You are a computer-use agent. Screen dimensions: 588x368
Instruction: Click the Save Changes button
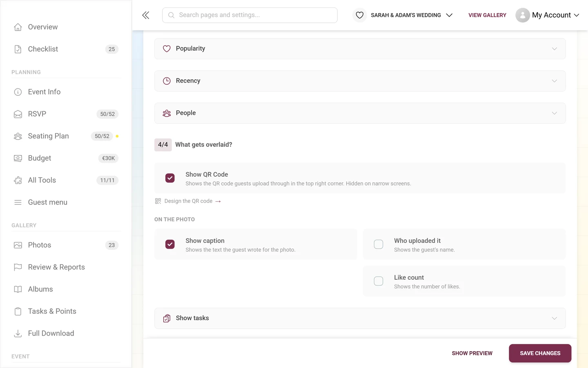[540, 353]
